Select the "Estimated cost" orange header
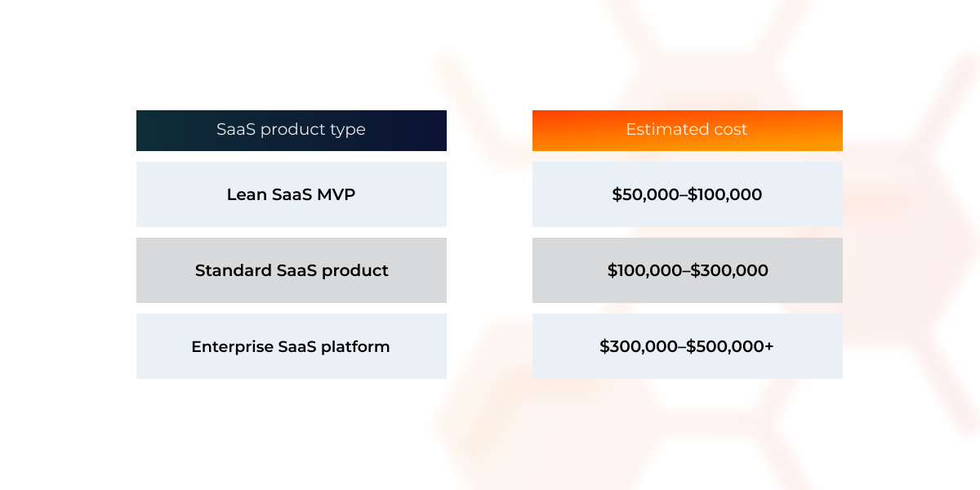Image resolution: width=980 pixels, height=490 pixels. 687,130
